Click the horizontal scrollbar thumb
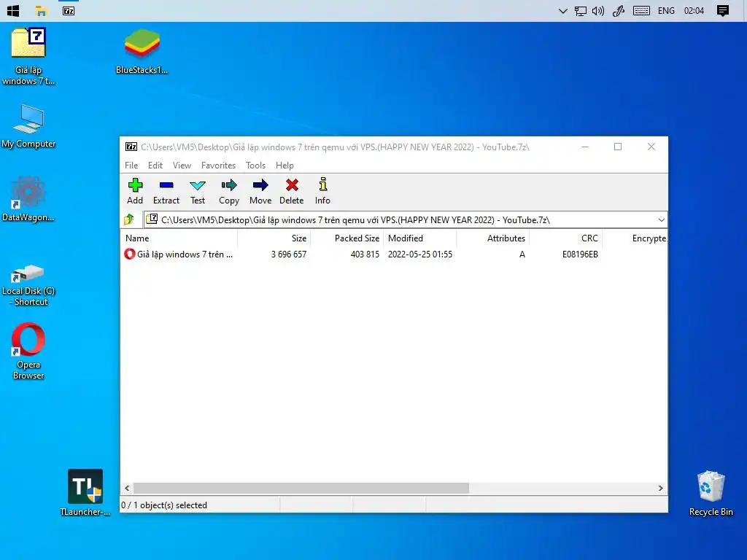Image resolution: width=747 pixels, height=560 pixels. 301,488
